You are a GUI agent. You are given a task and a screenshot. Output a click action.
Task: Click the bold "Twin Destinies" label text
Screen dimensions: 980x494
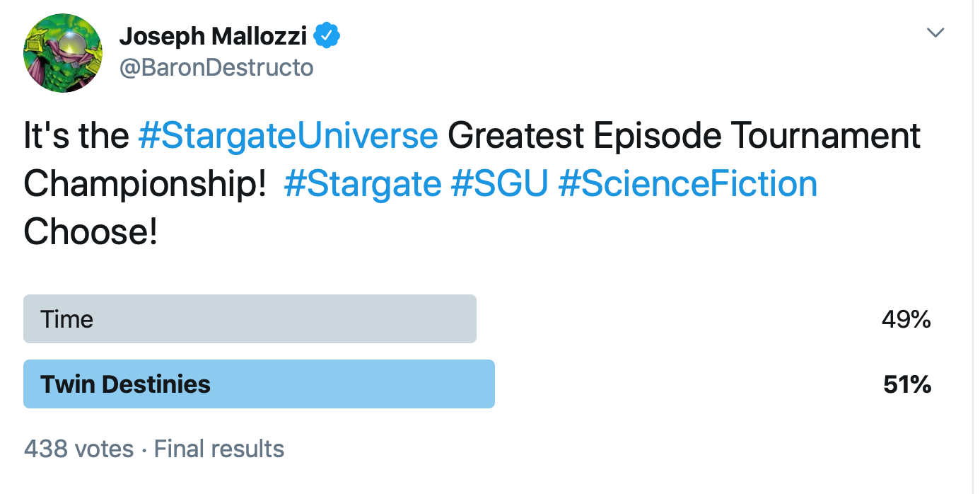pos(125,385)
